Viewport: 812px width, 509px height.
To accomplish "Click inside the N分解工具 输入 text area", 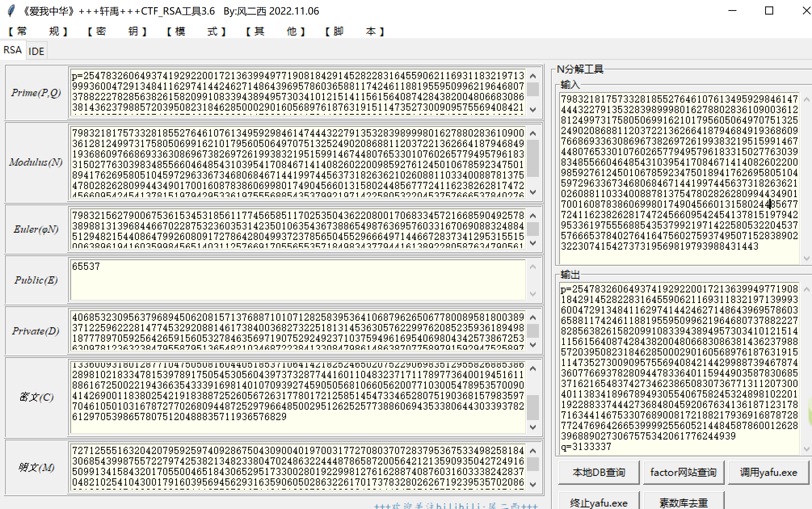I will (x=679, y=178).
